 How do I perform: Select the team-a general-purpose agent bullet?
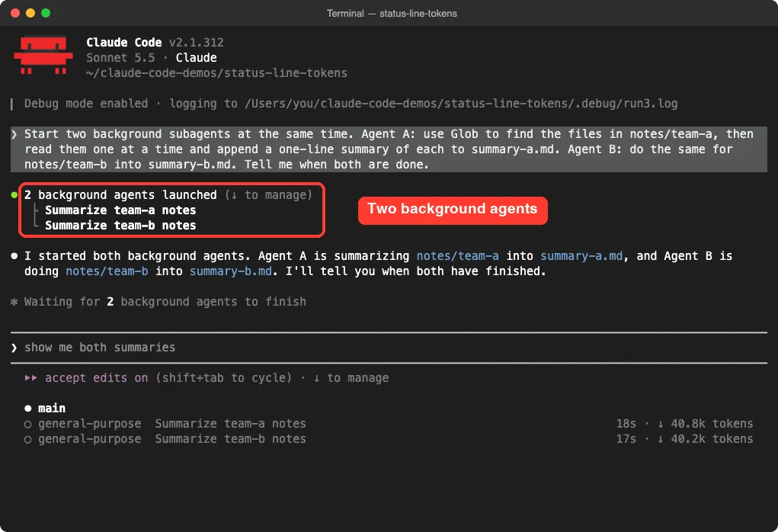coord(27,425)
